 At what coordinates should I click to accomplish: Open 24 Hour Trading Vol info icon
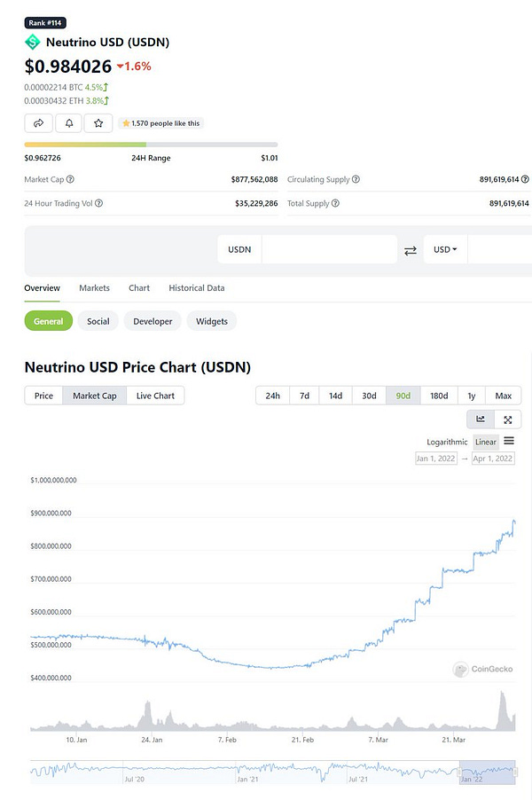pos(99,203)
